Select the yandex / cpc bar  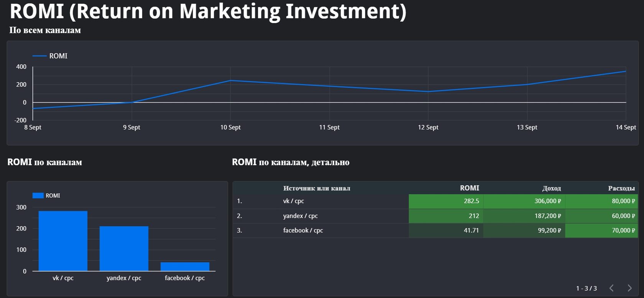click(x=124, y=249)
